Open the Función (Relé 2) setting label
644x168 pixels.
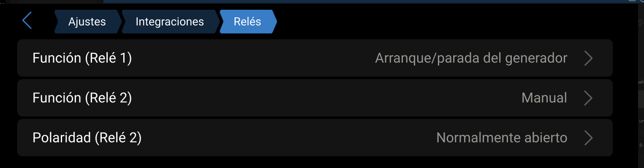coord(82,98)
